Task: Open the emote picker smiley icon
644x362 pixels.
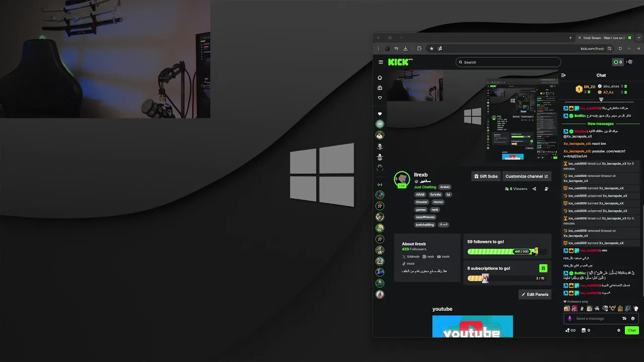Action: click(x=633, y=318)
